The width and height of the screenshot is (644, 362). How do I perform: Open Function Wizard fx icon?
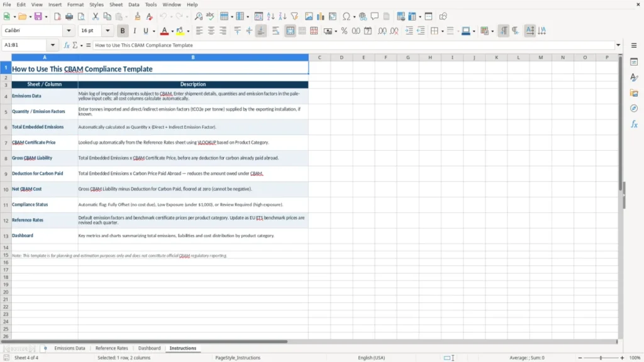point(67,45)
